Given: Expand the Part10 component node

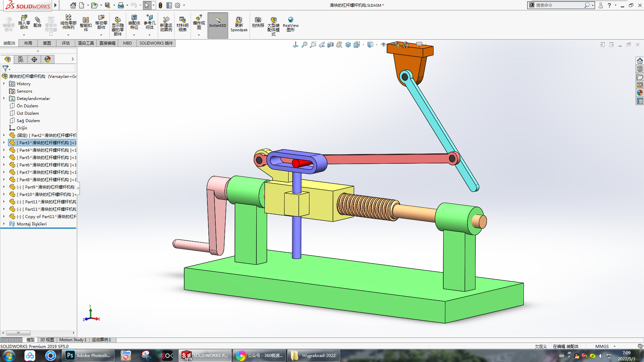Looking at the screenshot, I should (x=4, y=194).
